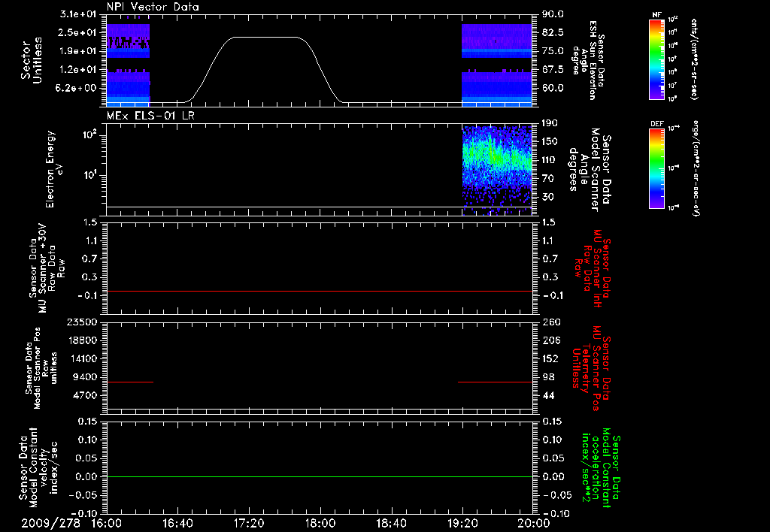This screenshot has height=532, width=770.
Task: Click the green velocity line at zero
Action: (320, 476)
